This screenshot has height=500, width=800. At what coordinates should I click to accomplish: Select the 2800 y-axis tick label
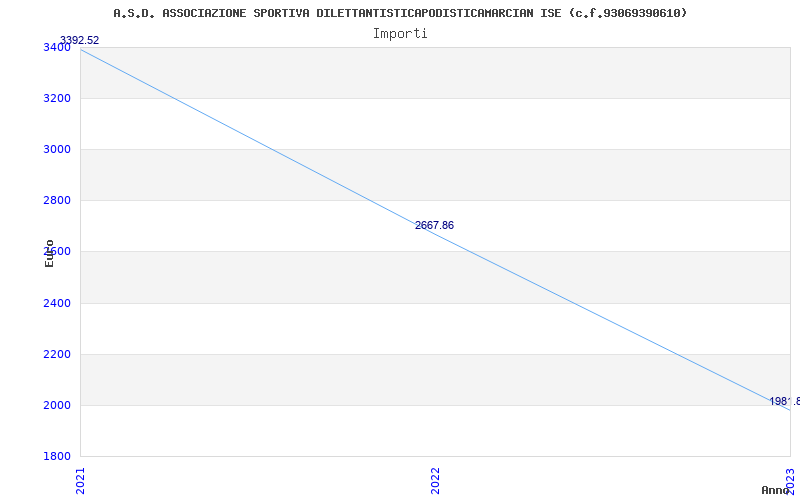pos(57,201)
